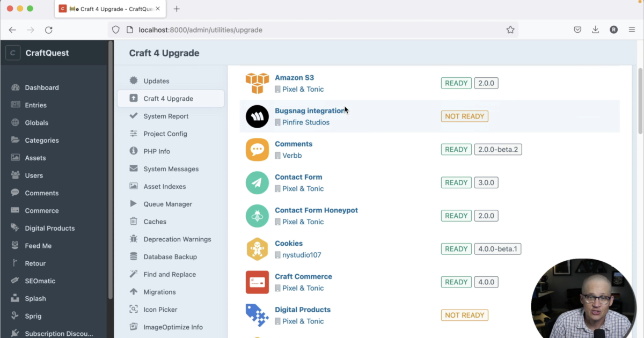
Task: Click the Save to Pocket icon
Action: 577,30
